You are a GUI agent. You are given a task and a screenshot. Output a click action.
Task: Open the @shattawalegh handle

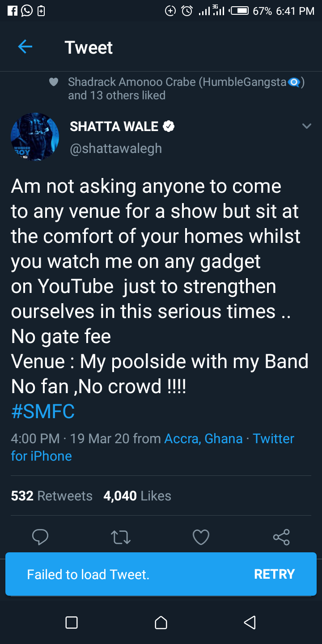tap(116, 149)
